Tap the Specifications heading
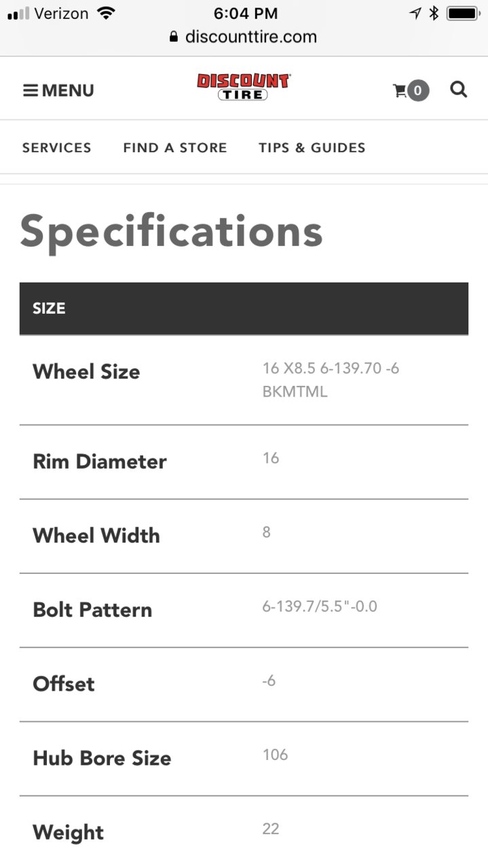488x868 pixels. 171,231
